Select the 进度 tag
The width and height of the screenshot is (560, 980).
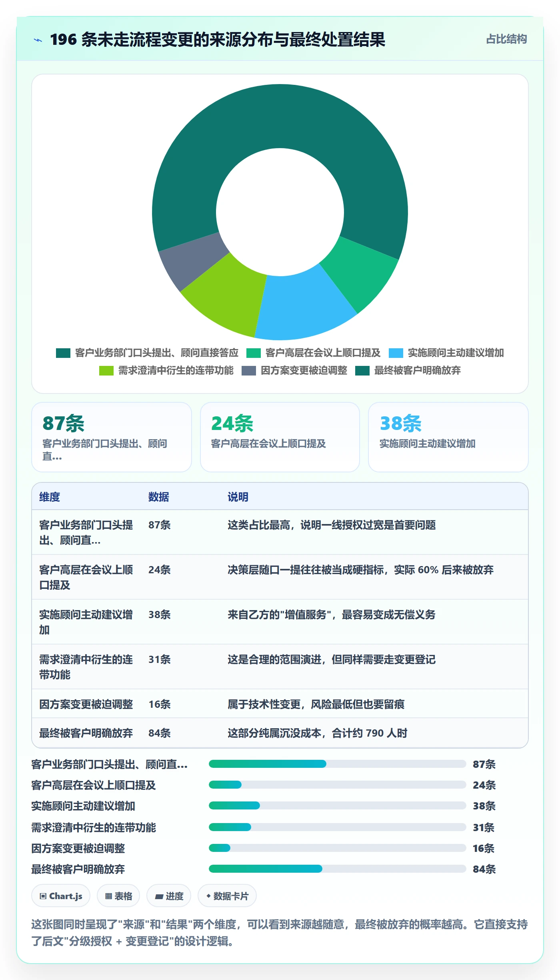click(x=169, y=896)
